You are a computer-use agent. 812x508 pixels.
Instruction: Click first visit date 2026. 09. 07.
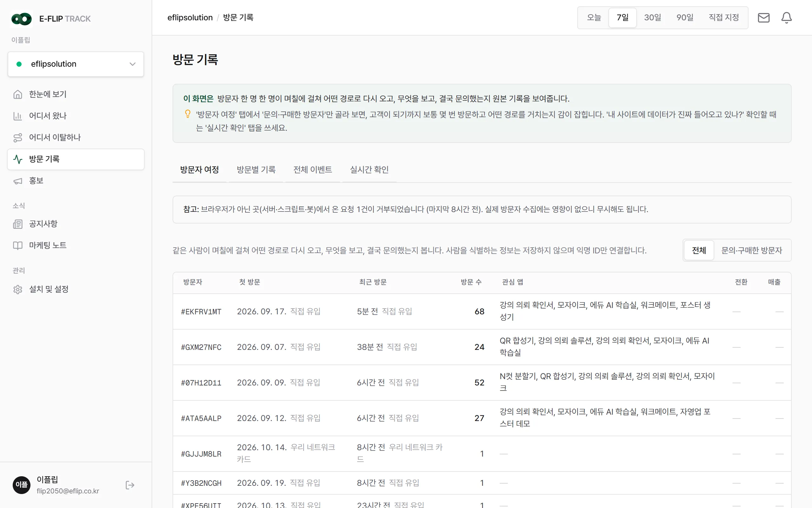point(262,347)
